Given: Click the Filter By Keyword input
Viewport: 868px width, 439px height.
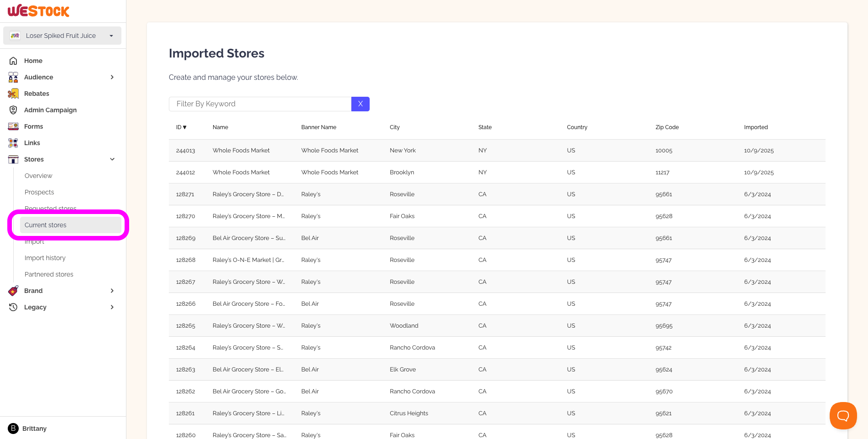Looking at the screenshot, I should [x=260, y=104].
